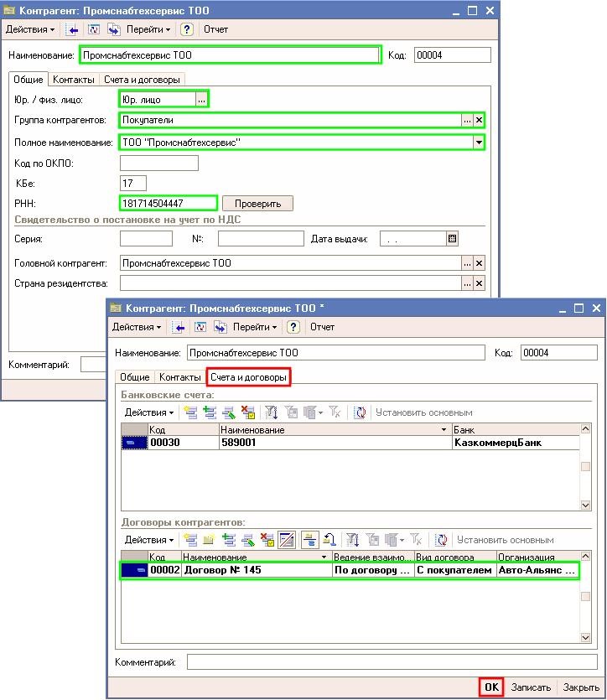Open the ellipsis selector for Юр. / физ. лицо

pos(201,100)
